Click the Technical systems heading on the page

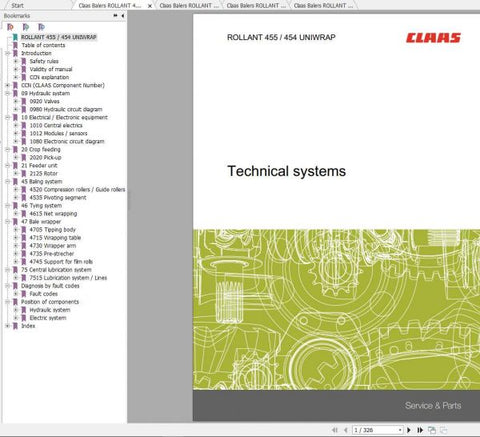tap(287, 171)
